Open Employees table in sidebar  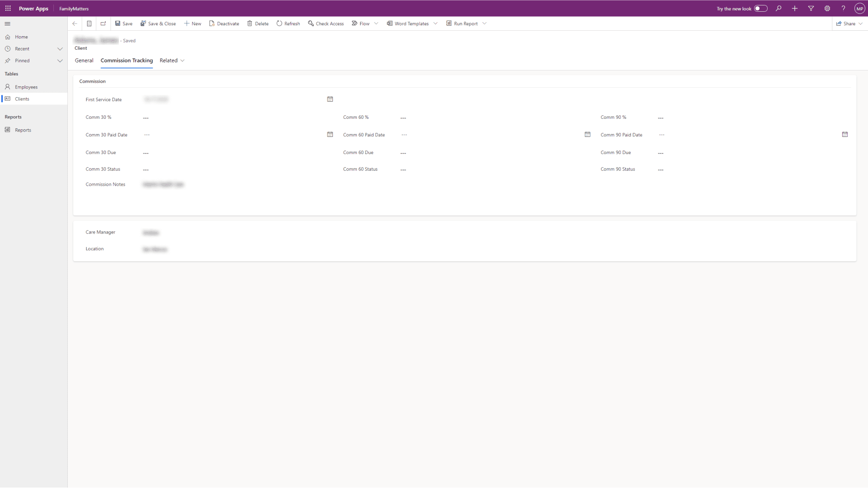pos(26,87)
